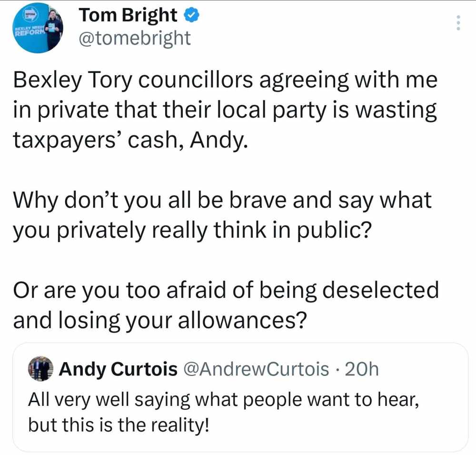Click the Tom Bright display name

click(x=128, y=16)
